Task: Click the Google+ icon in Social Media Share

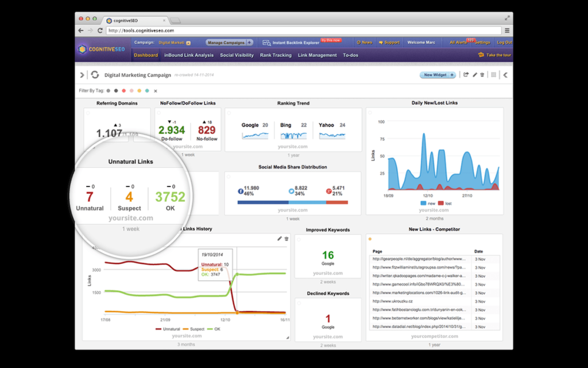Action: 328,191
